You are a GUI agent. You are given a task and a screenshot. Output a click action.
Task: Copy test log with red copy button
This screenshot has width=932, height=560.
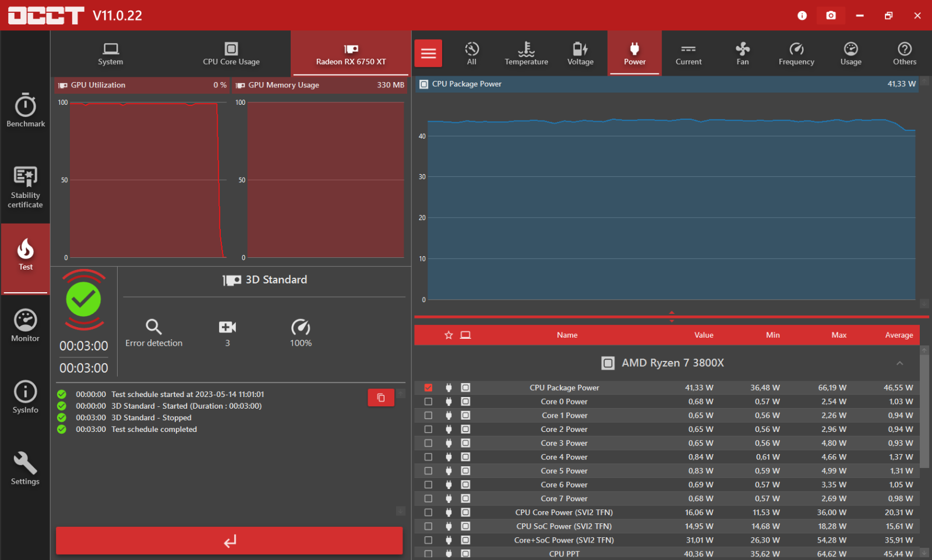(x=381, y=398)
